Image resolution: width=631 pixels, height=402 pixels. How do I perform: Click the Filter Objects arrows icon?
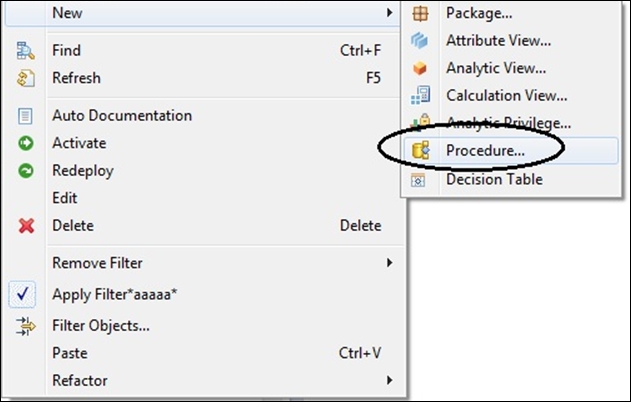(25, 326)
